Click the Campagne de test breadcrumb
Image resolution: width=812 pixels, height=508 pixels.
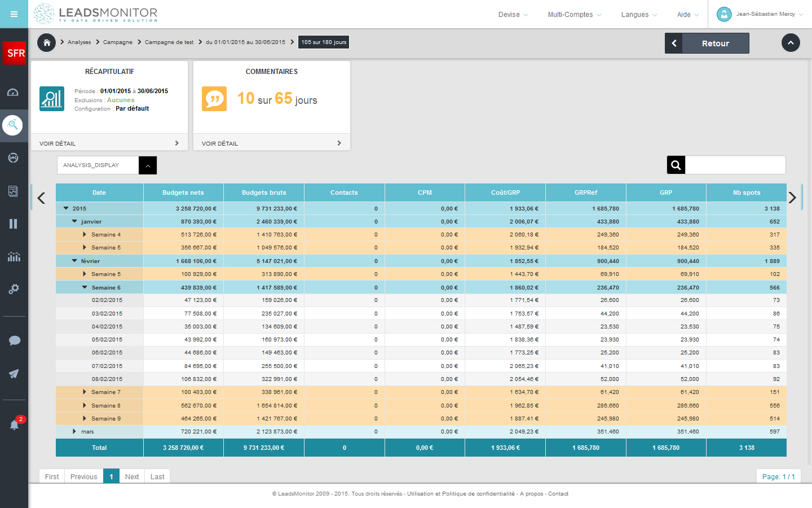169,42
